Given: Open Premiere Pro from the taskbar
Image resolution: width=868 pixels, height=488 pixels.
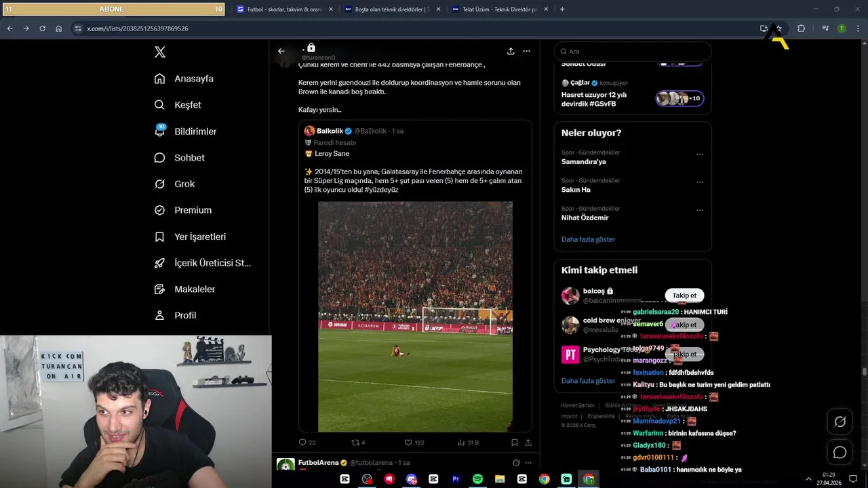Looking at the screenshot, I should 456,479.
